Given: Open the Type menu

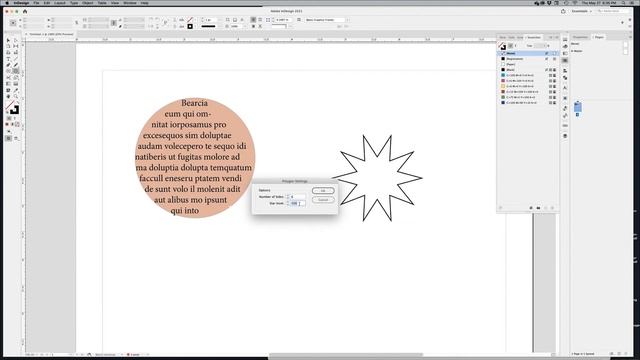Looking at the screenshot, I should click(x=74, y=3).
